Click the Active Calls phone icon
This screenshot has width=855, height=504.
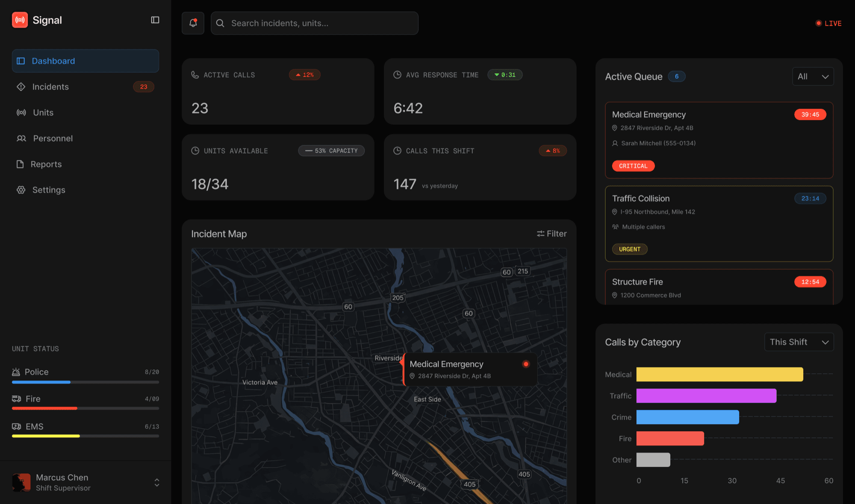click(x=195, y=75)
